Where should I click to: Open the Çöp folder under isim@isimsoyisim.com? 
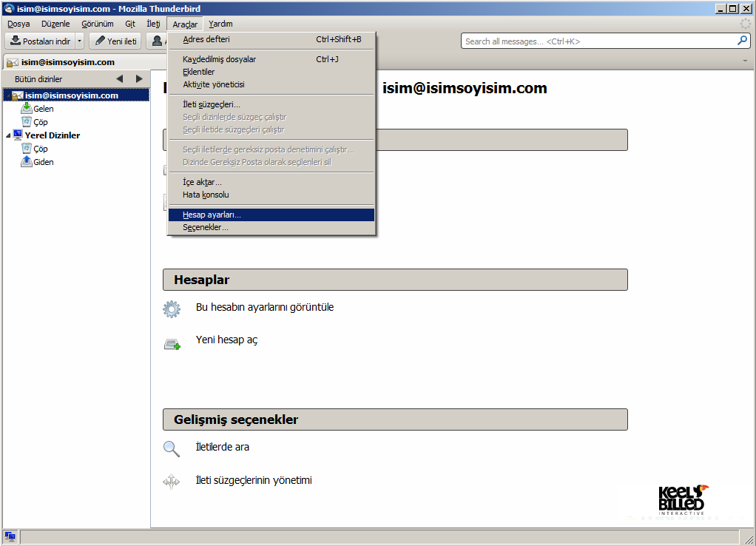41,122
